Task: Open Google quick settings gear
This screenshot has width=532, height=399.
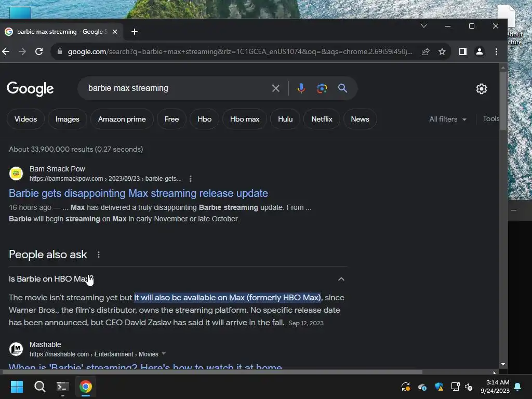Action: click(482, 89)
